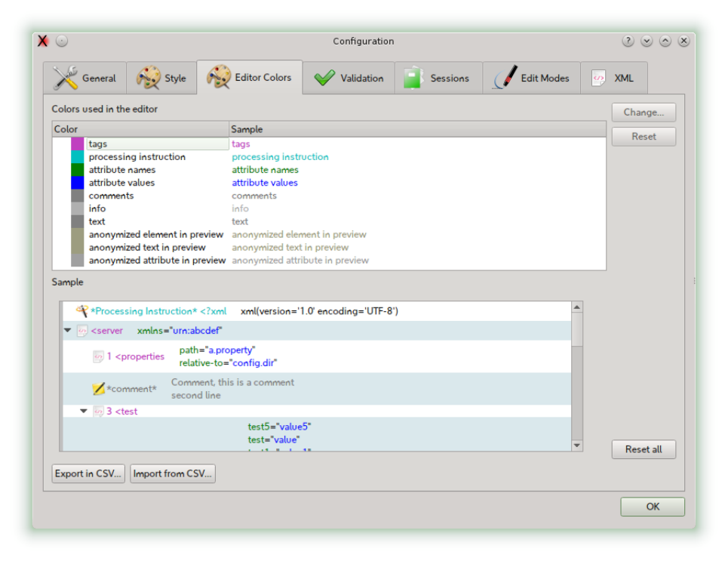Select the Editor Colors tab
Screen dimensions: 728x561
point(250,77)
